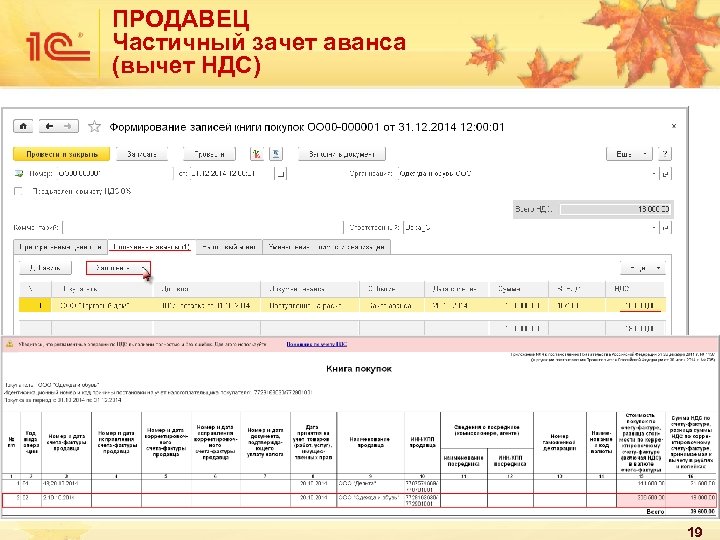The height and width of the screenshot is (540, 720).
Task: Click the 'Книга покупок' report title
Action: pos(359,369)
